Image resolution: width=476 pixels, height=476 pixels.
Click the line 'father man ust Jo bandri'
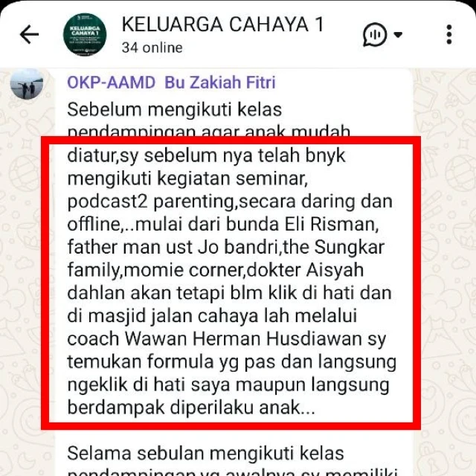coord(226,248)
